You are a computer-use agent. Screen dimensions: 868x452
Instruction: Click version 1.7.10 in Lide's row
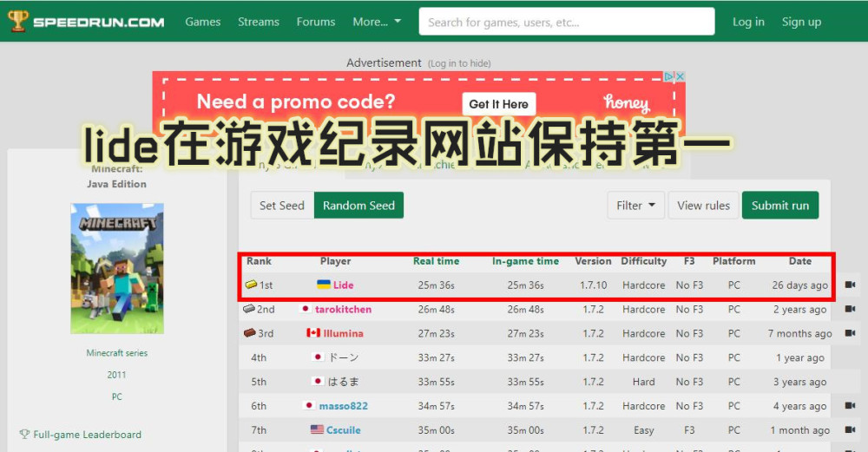tap(594, 285)
